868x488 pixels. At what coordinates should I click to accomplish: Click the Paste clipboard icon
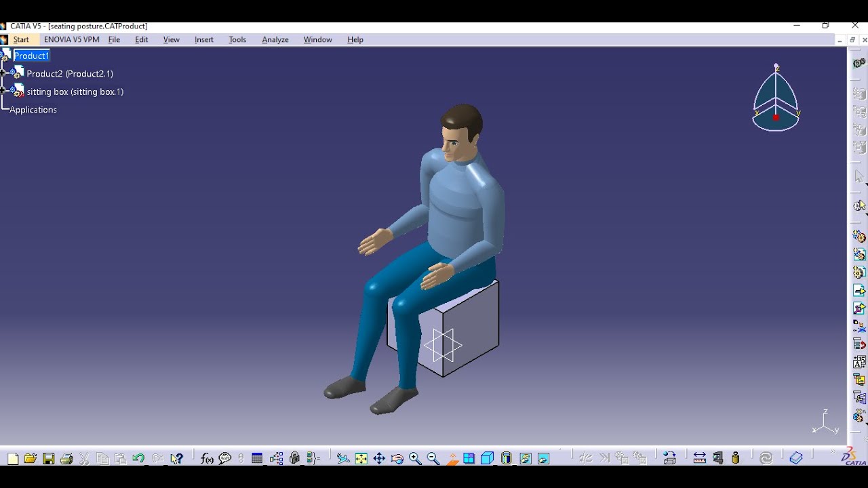coord(120,459)
